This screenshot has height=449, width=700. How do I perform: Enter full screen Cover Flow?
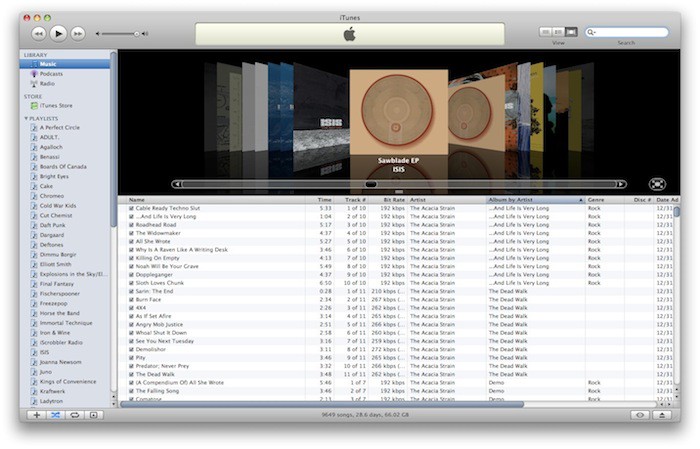(657, 184)
